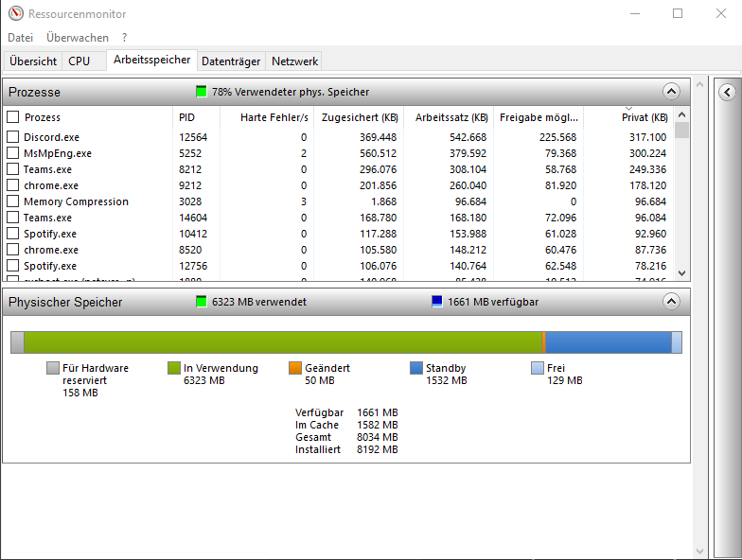Click the process list scroll-down arrow
742x560 pixels.
pyautogui.click(x=681, y=272)
